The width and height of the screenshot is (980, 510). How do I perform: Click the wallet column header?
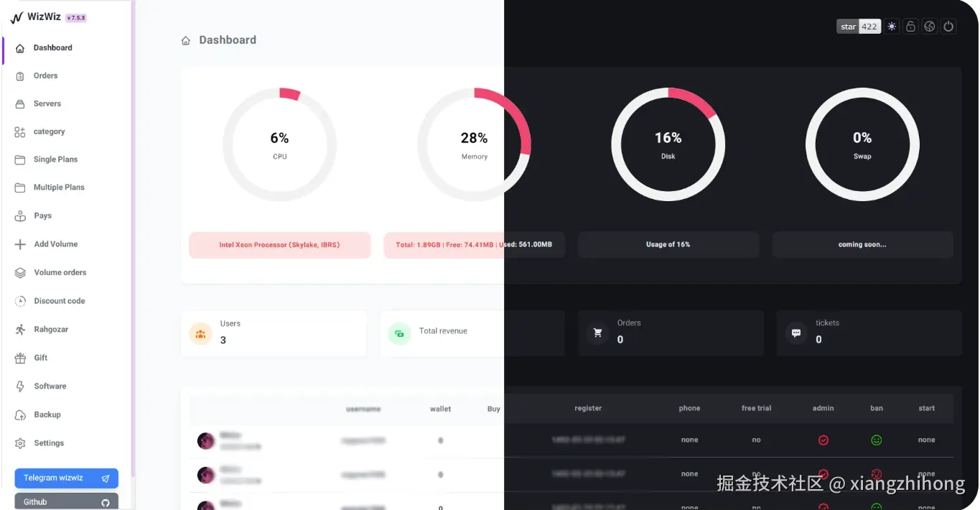pos(441,409)
